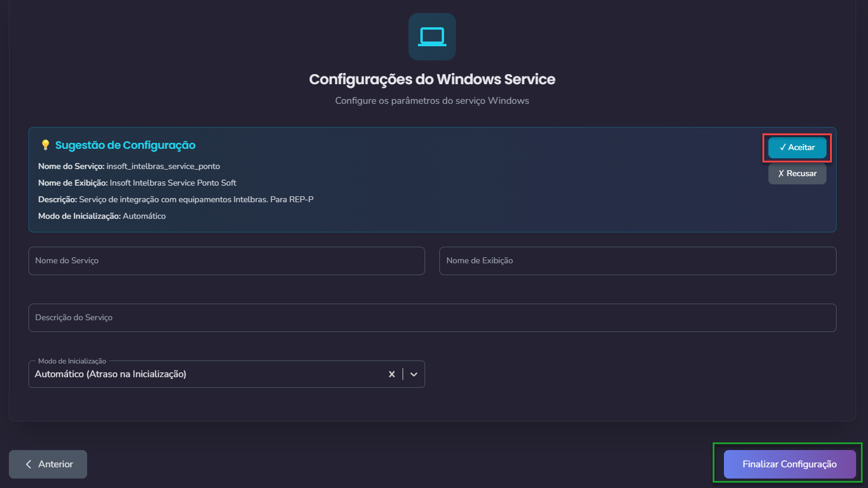This screenshot has height=488, width=868.
Task: Click the suggested display name Insoft Intelbras Service
Action: click(173, 183)
